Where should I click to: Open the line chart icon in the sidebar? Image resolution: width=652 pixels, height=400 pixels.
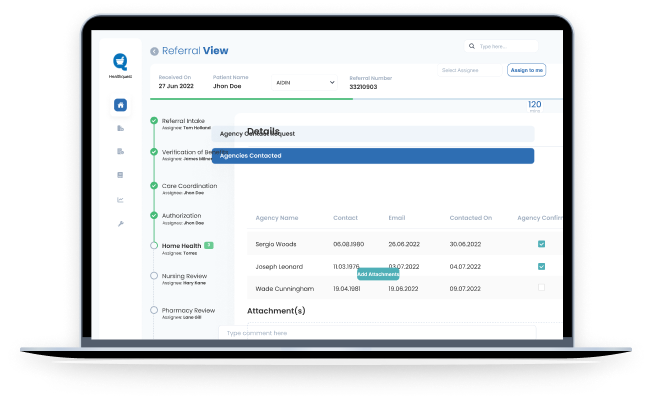(x=120, y=199)
